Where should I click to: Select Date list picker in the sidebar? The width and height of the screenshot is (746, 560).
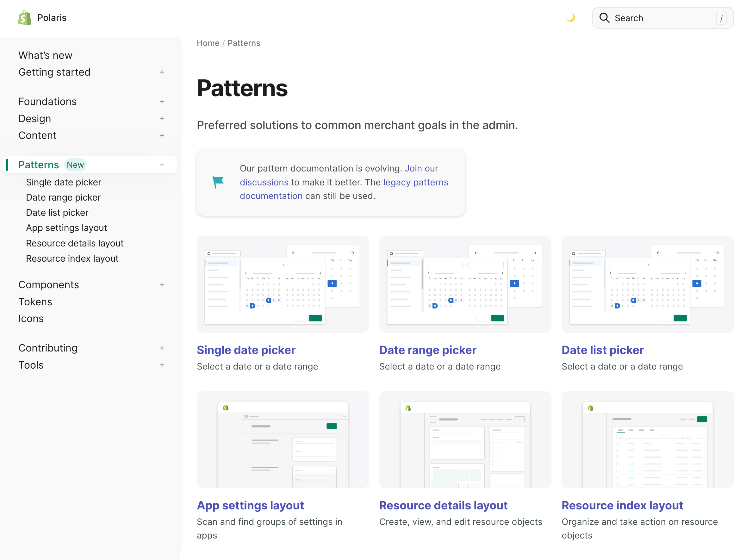[57, 213]
